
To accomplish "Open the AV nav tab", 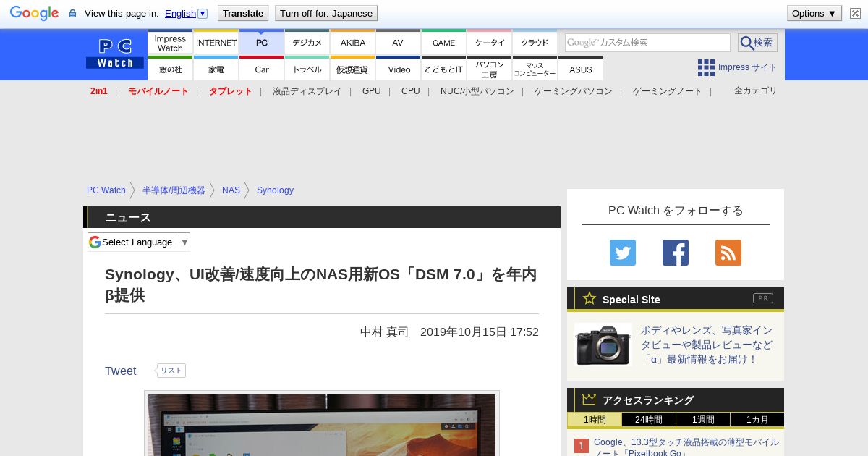I will coord(398,42).
